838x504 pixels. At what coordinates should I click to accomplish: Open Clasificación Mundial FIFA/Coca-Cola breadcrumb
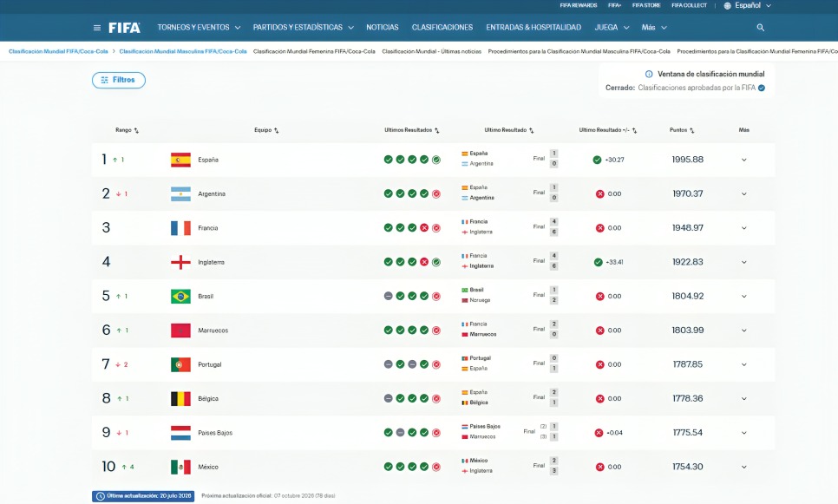click(58, 51)
